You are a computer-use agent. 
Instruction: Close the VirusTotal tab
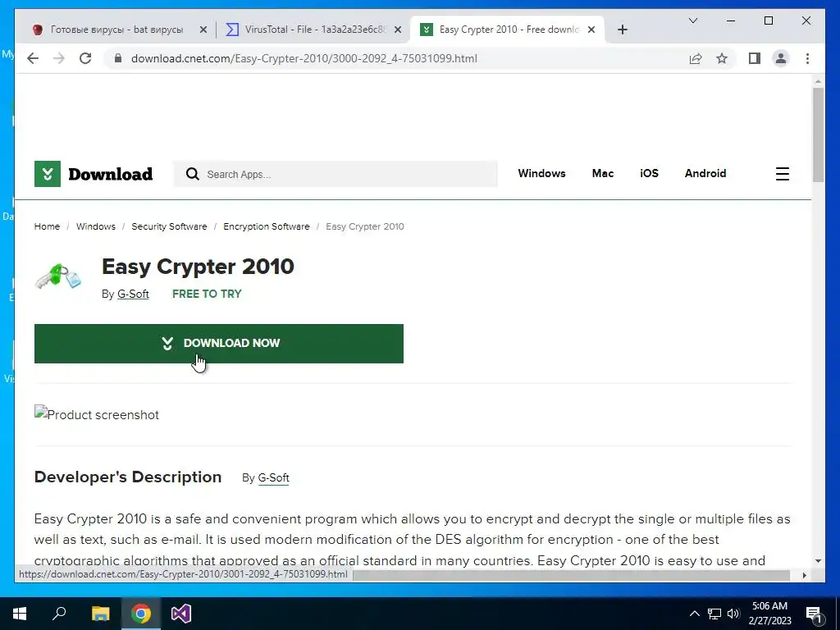[398, 30]
